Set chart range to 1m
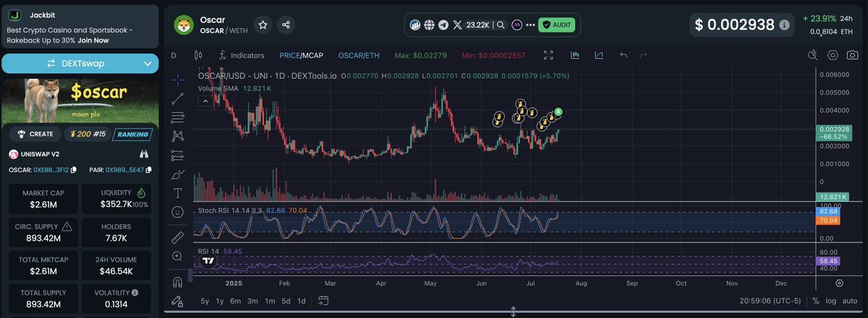This screenshot has height=318, width=868. 270,301
